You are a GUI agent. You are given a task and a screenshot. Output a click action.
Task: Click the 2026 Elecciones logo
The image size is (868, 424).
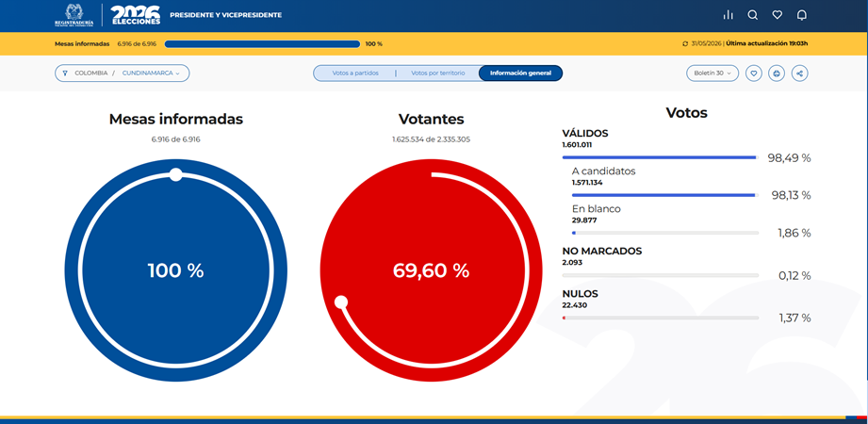click(x=136, y=15)
